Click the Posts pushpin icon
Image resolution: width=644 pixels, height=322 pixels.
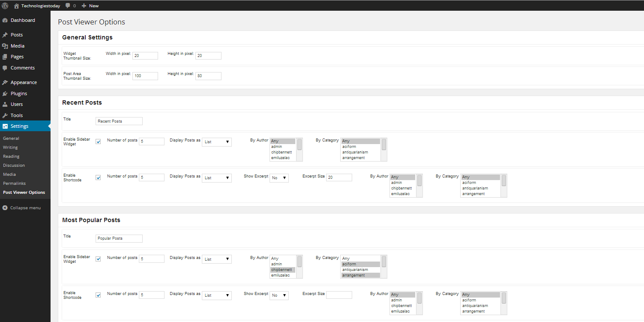[x=5, y=35]
